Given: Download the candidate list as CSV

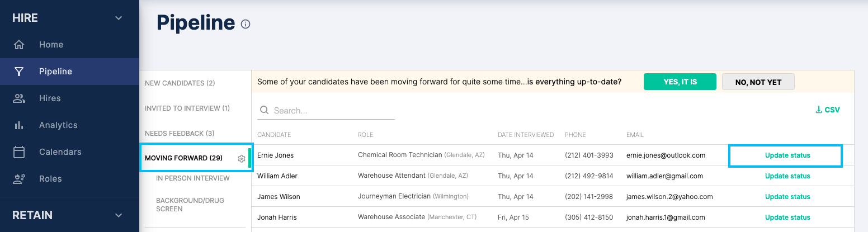Looking at the screenshot, I should tap(828, 110).
